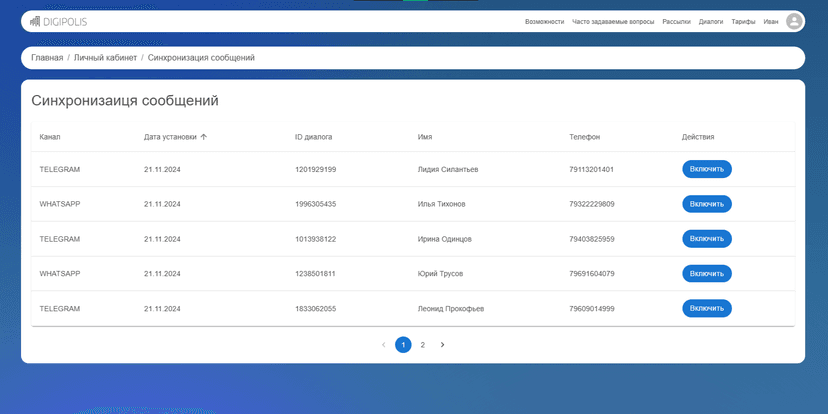This screenshot has height=414, width=828.
Task: Enable sync for Илья Тихонов
Action: (x=706, y=204)
